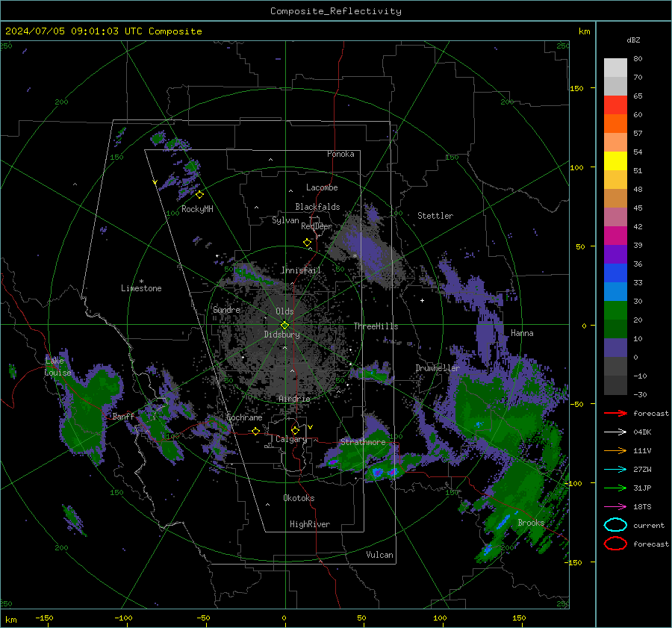Click the green 31JP arrow icon
The image size is (672, 628).
tap(615, 488)
